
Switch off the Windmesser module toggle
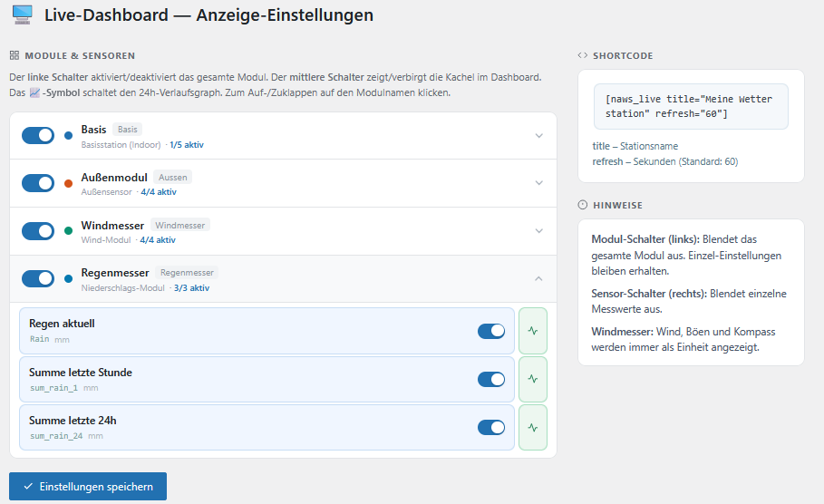click(x=38, y=231)
